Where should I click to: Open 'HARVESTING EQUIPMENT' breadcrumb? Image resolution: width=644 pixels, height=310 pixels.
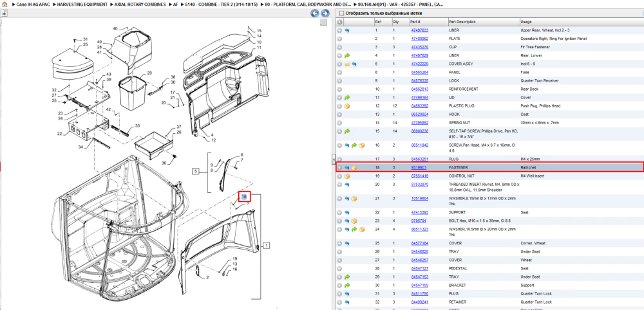82,4
